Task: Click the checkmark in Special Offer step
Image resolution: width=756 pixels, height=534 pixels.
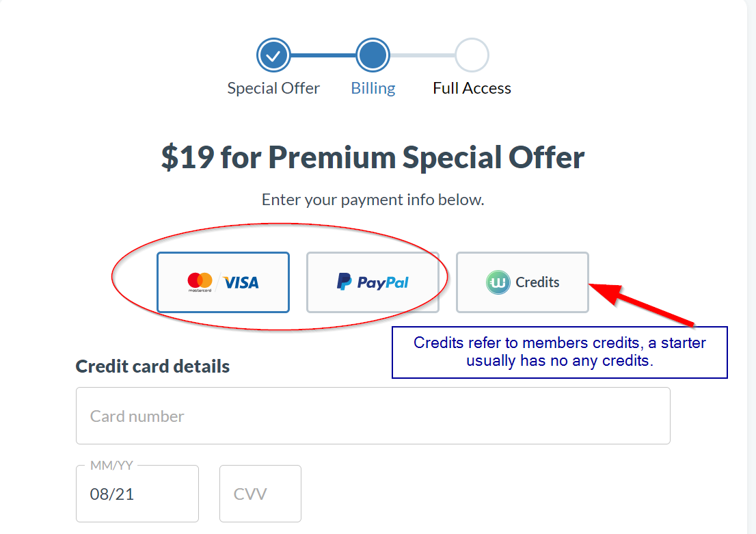Action: click(x=273, y=55)
